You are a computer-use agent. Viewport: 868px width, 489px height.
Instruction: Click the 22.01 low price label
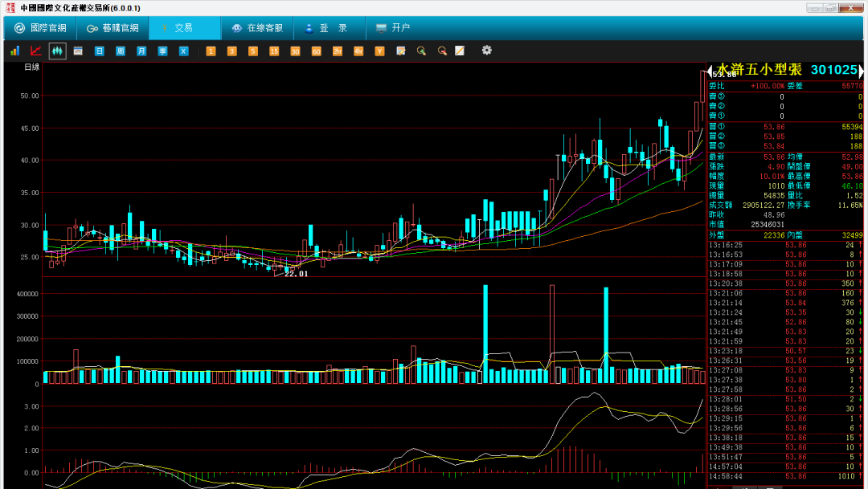296,274
